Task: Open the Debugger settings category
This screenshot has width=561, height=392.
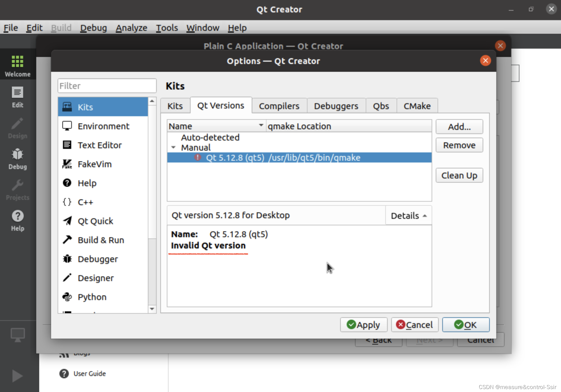Action: click(97, 259)
